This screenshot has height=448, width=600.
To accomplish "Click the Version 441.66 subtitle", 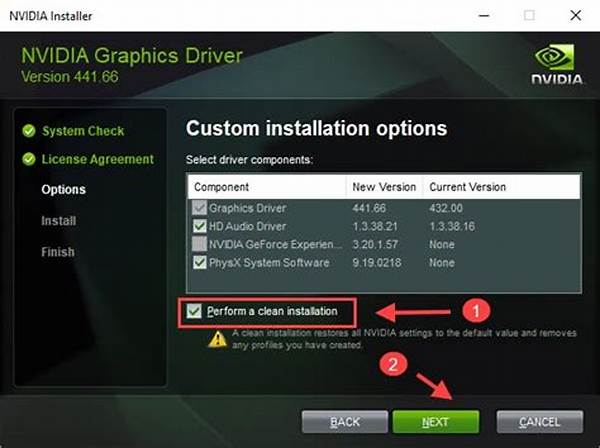I will (70, 77).
